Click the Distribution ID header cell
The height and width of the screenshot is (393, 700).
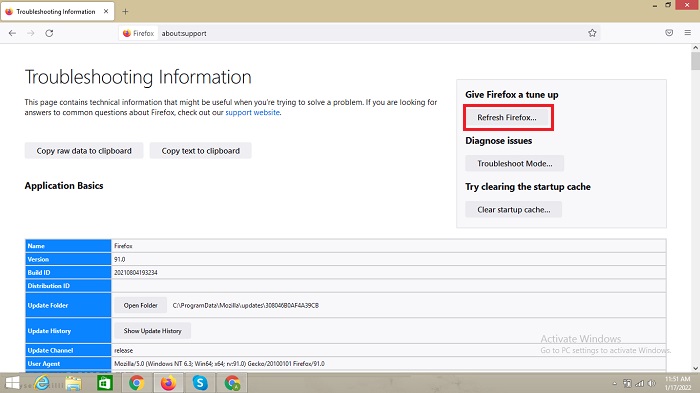pyautogui.click(x=68, y=286)
